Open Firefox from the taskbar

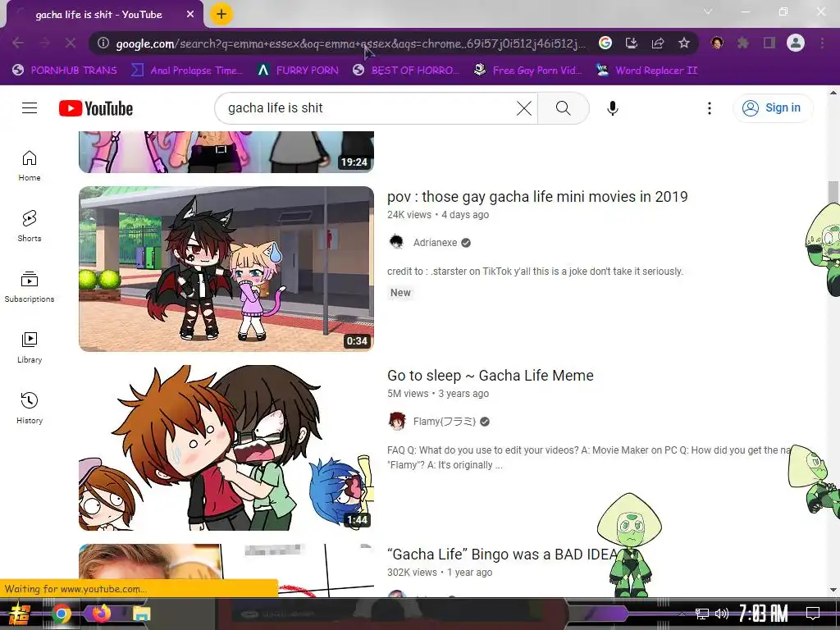[x=102, y=612]
